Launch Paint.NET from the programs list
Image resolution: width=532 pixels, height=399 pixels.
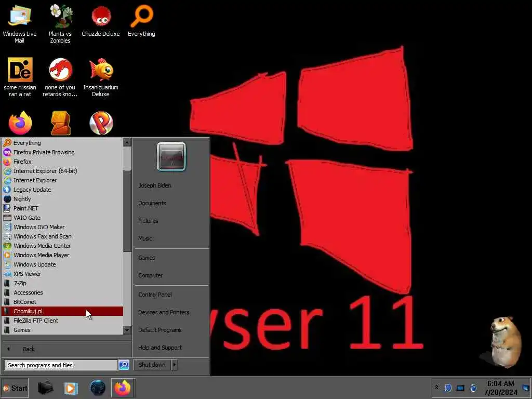[x=62, y=208]
